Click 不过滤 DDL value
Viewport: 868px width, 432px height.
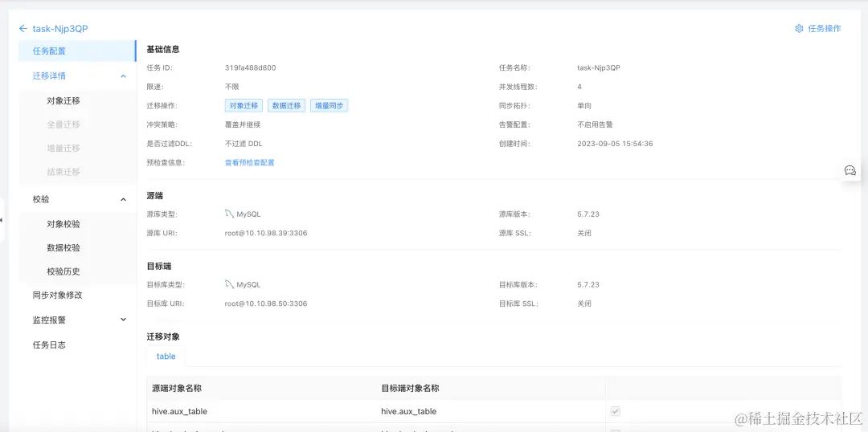click(244, 144)
